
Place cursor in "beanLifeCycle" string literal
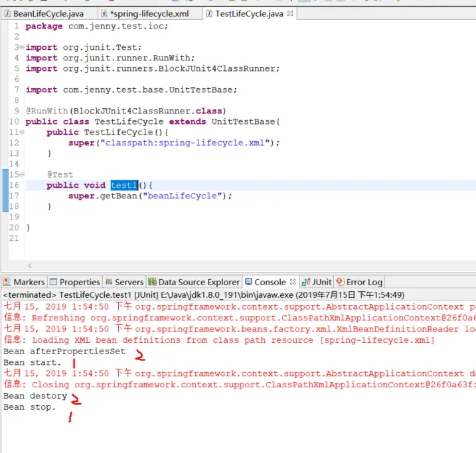pos(183,196)
